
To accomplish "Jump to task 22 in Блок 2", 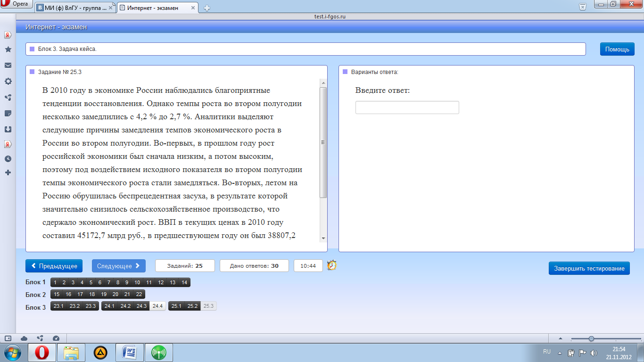I will point(139,294).
